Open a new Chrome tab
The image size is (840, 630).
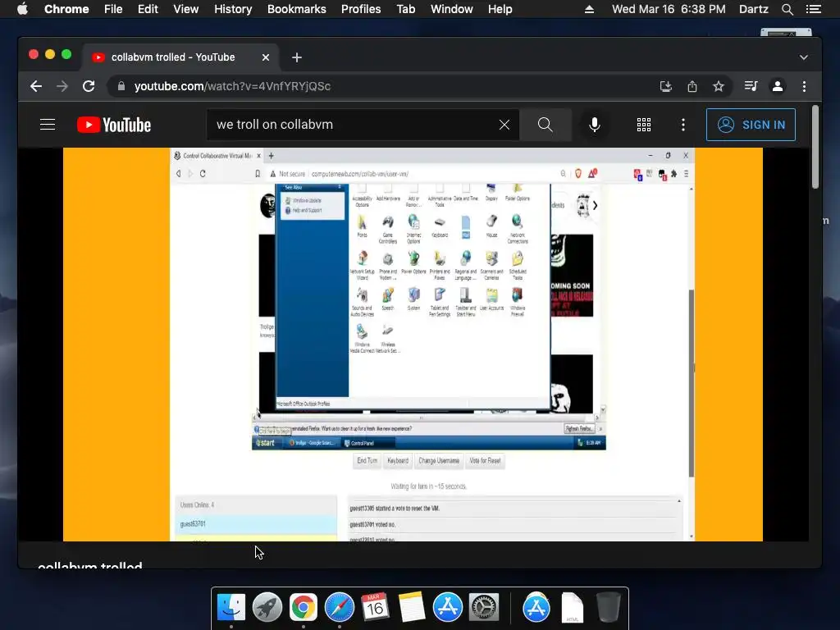click(297, 57)
